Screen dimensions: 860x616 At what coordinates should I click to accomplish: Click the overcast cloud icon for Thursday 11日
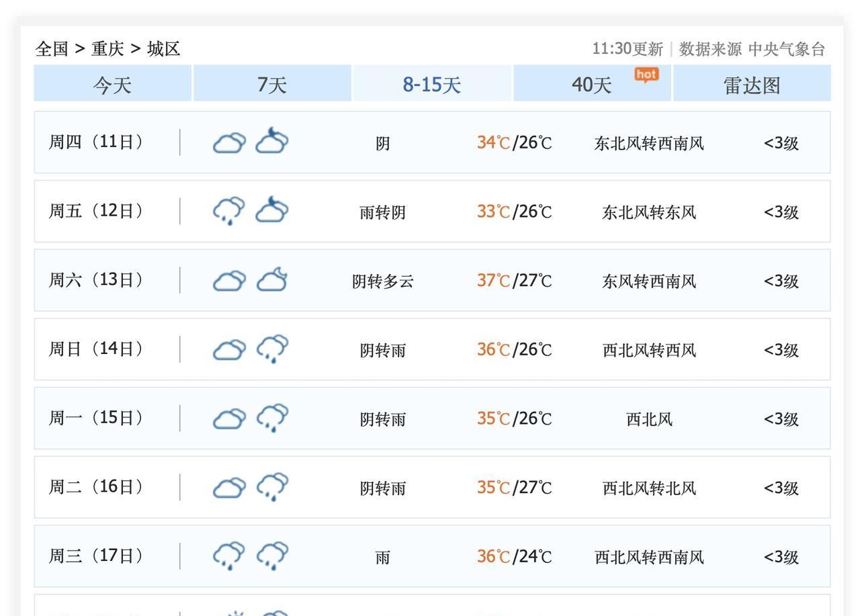[229, 143]
